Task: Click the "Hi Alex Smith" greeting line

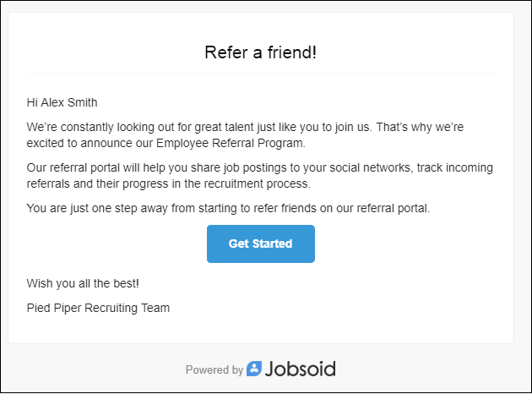Action: 62,103
